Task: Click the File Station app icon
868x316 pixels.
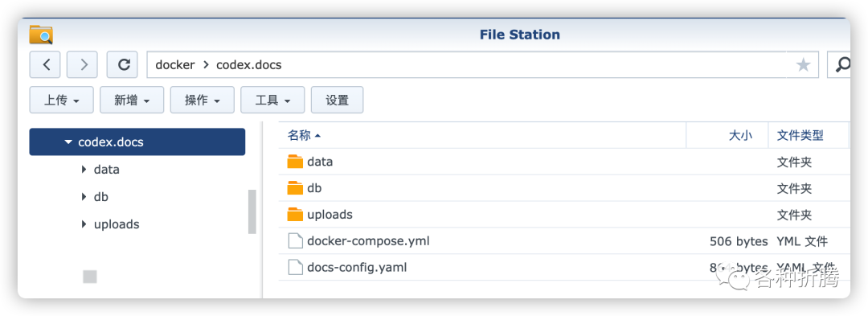Action: coord(41,35)
